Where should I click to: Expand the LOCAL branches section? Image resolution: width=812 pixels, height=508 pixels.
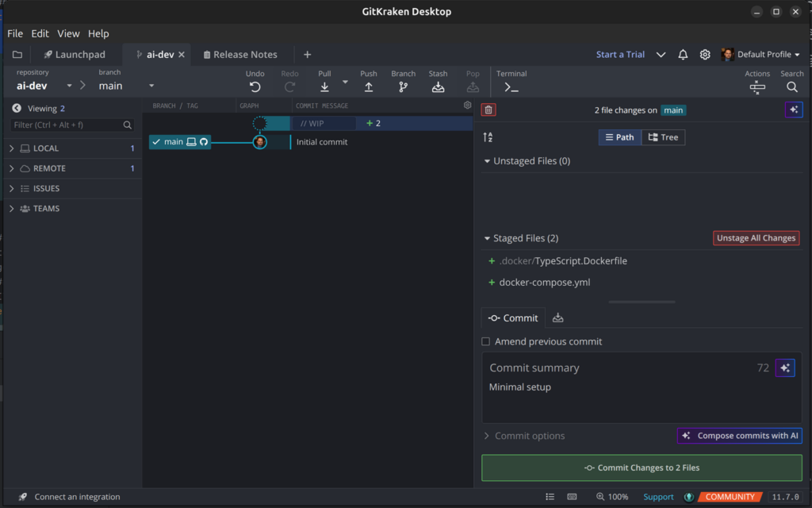(12, 148)
